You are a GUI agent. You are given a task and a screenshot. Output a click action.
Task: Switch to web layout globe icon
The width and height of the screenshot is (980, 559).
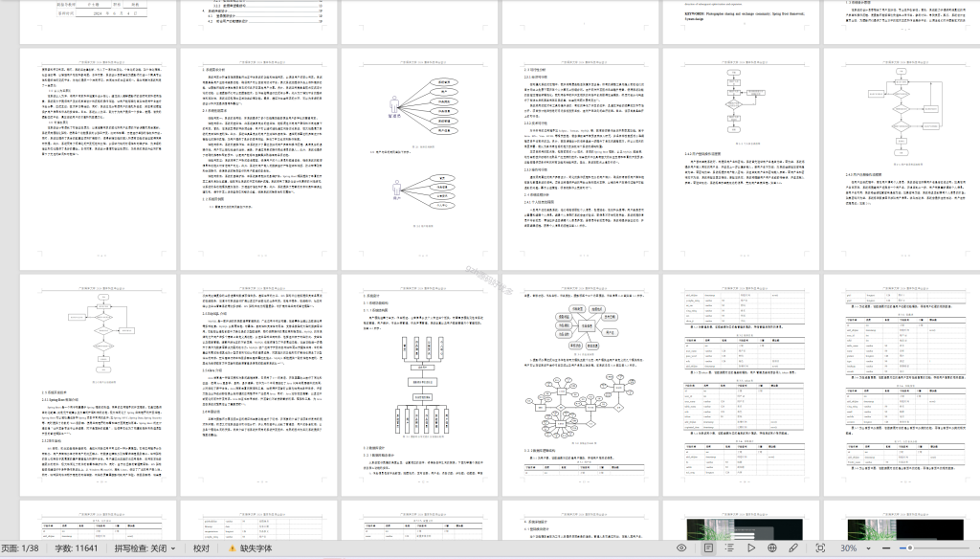(772, 548)
